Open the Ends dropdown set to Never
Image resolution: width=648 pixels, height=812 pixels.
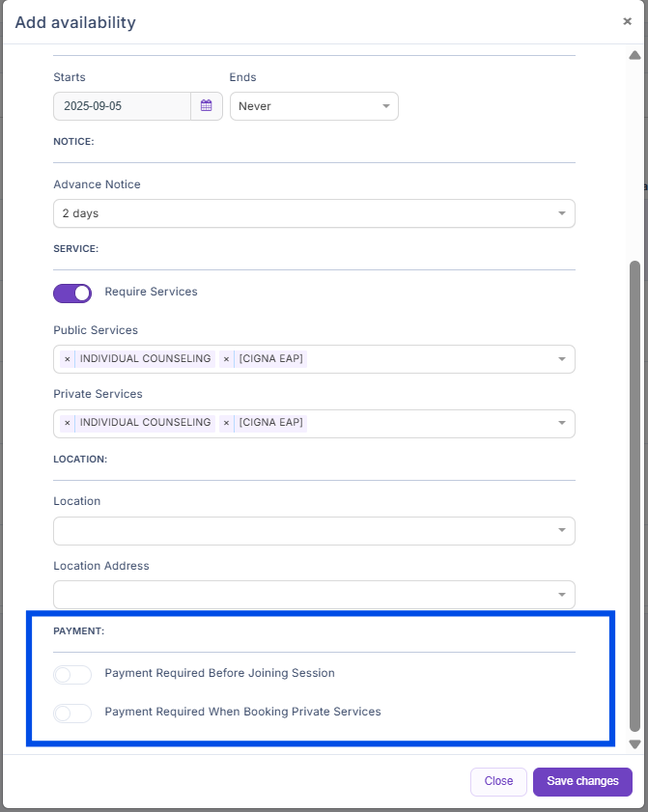[x=314, y=106]
